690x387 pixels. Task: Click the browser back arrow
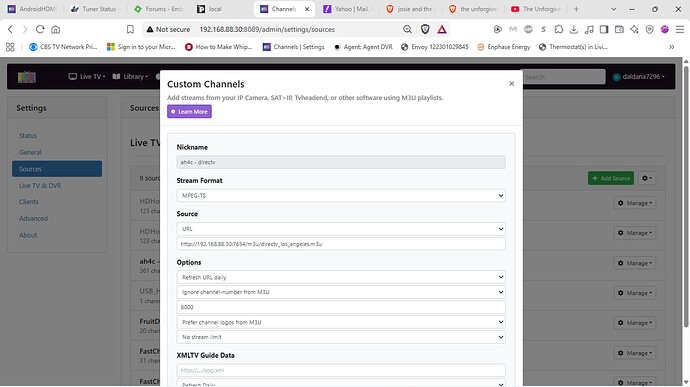pos(10,29)
